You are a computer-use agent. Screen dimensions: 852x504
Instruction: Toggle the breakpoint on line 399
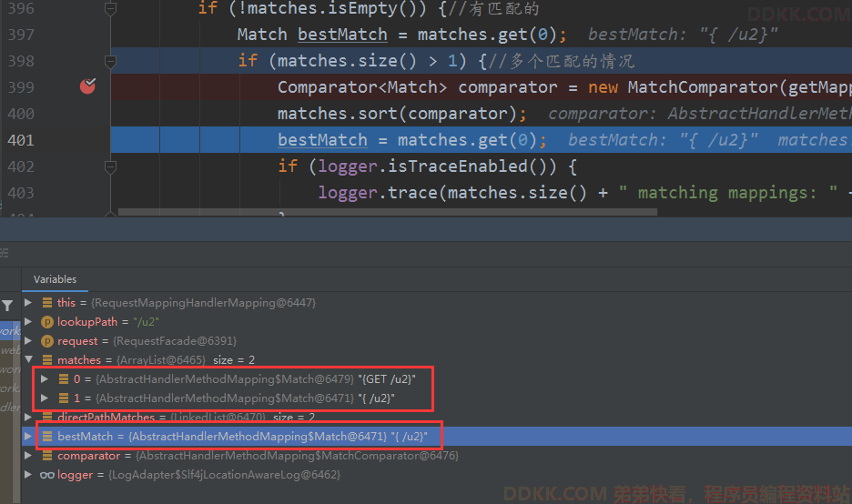(87, 86)
